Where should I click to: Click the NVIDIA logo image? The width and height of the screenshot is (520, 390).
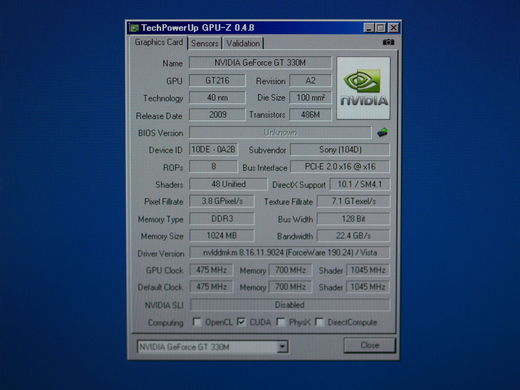tap(363, 88)
